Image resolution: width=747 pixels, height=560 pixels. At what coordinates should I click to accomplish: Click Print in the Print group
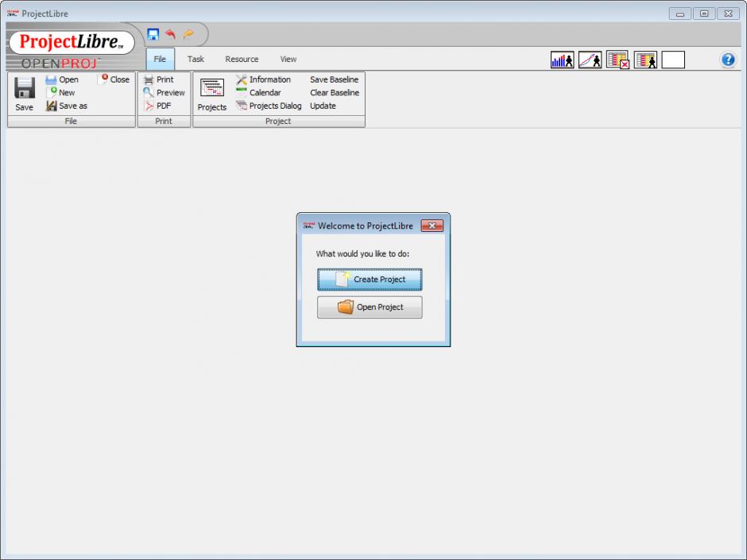coord(159,79)
